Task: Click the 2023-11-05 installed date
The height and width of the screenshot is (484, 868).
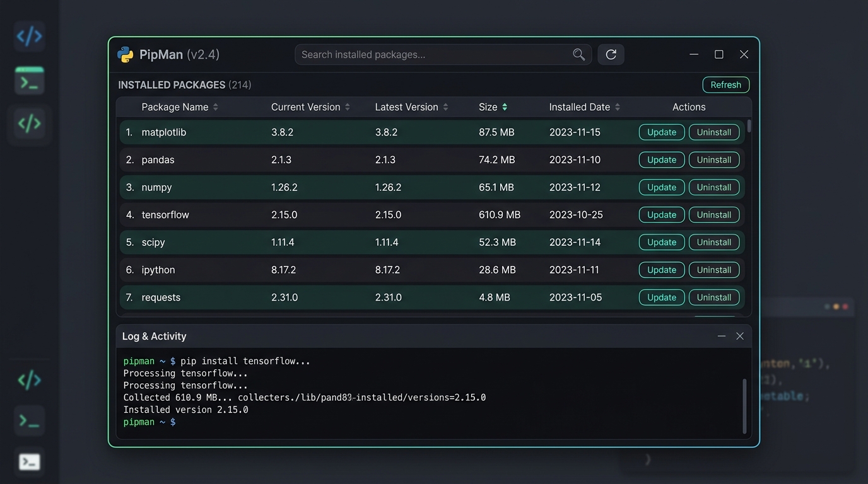Action: coord(576,297)
